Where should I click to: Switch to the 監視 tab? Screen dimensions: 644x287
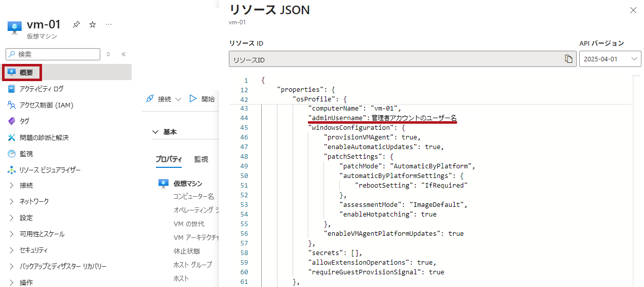201,159
